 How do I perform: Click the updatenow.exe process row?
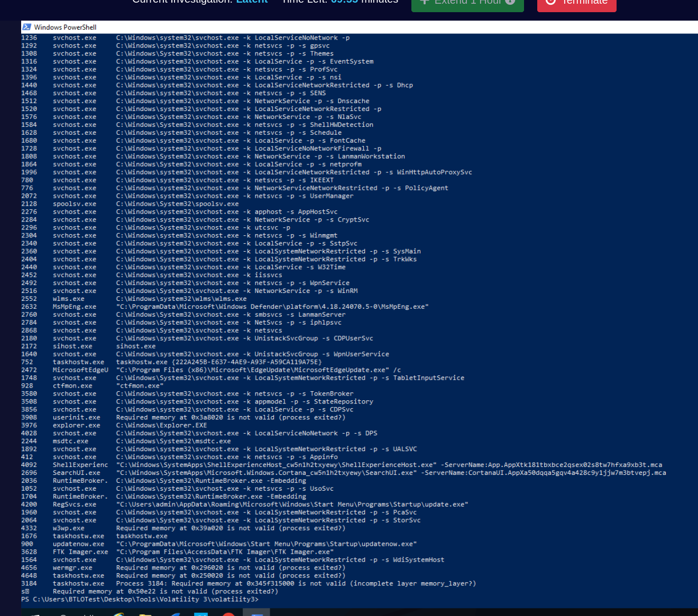point(78,544)
